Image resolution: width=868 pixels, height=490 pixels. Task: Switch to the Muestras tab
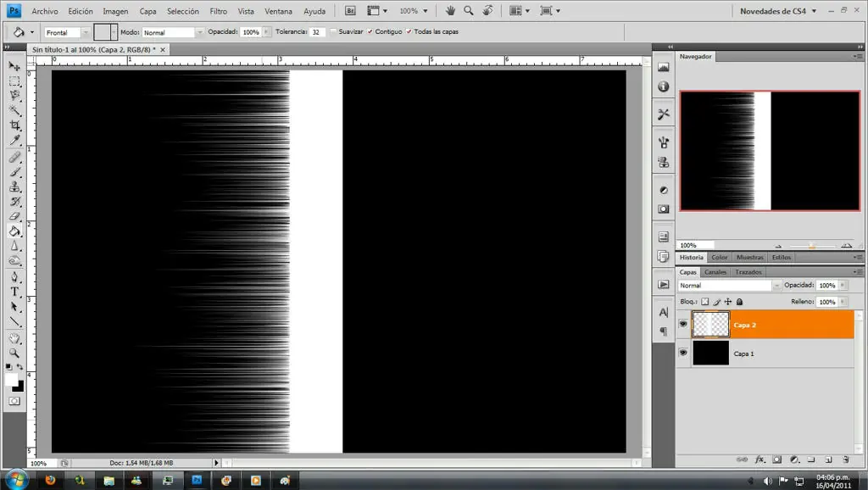pos(750,258)
